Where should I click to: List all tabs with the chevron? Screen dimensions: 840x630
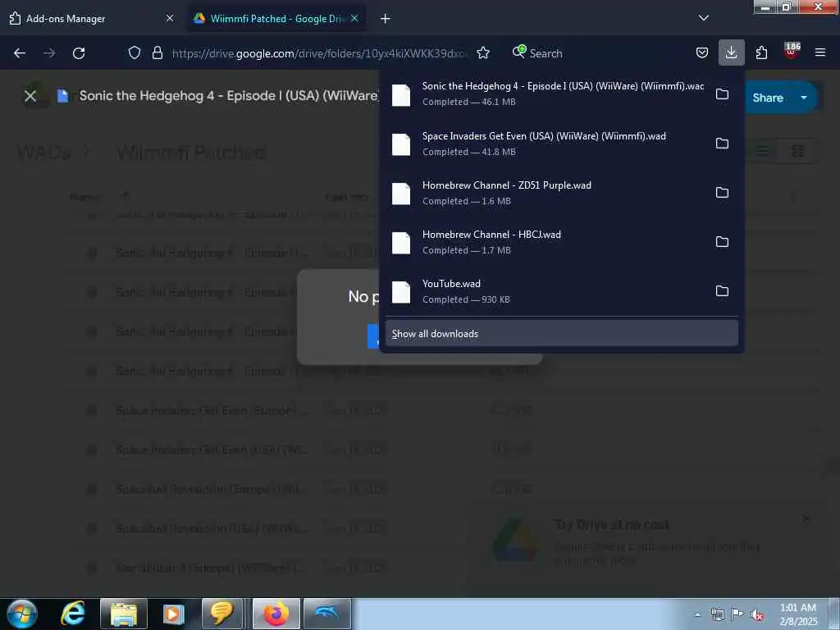coord(703,18)
